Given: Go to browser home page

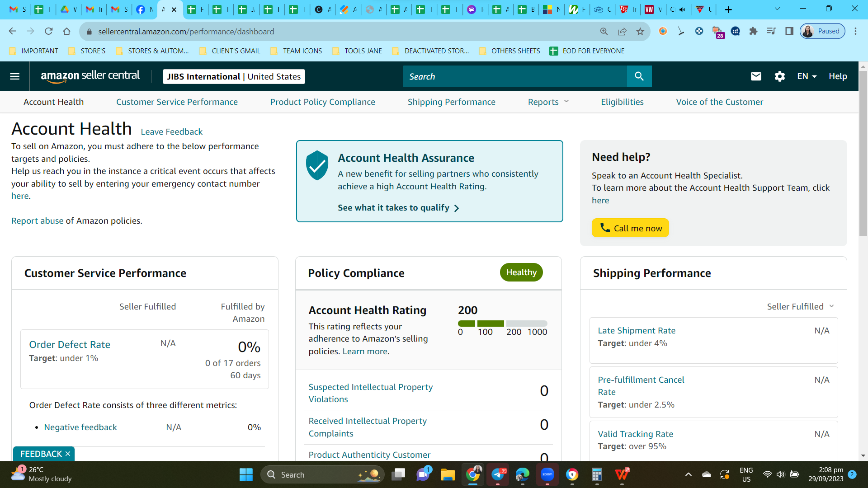Looking at the screenshot, I should tap(67, 31).
